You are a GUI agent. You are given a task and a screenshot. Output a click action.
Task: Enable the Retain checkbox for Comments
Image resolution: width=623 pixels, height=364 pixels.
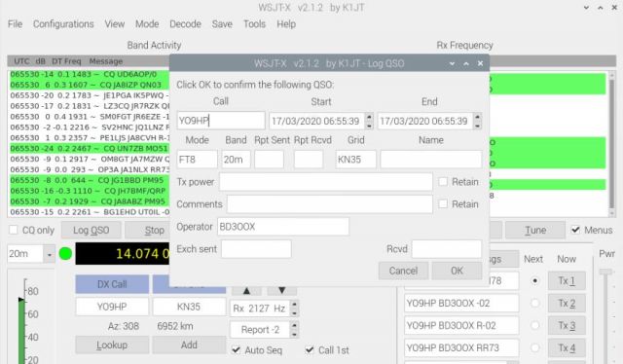[443, 203]
